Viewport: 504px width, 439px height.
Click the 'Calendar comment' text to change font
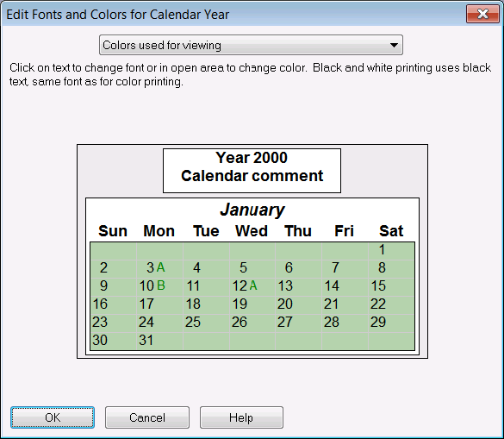coord(252,176)
